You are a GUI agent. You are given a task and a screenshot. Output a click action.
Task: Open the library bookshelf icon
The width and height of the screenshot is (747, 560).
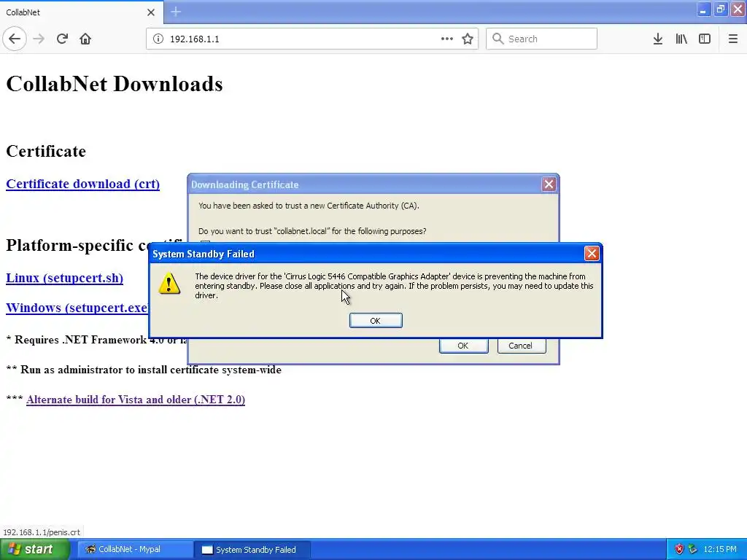click(681, 39)
